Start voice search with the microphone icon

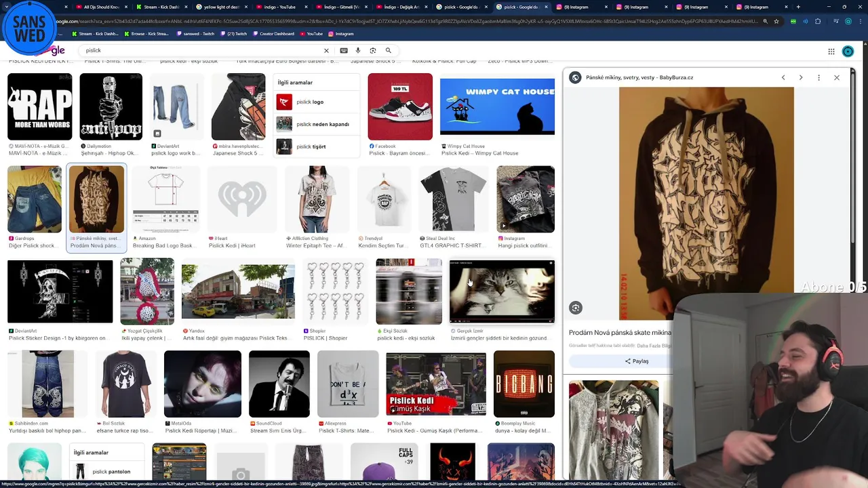tap(358, 51)
